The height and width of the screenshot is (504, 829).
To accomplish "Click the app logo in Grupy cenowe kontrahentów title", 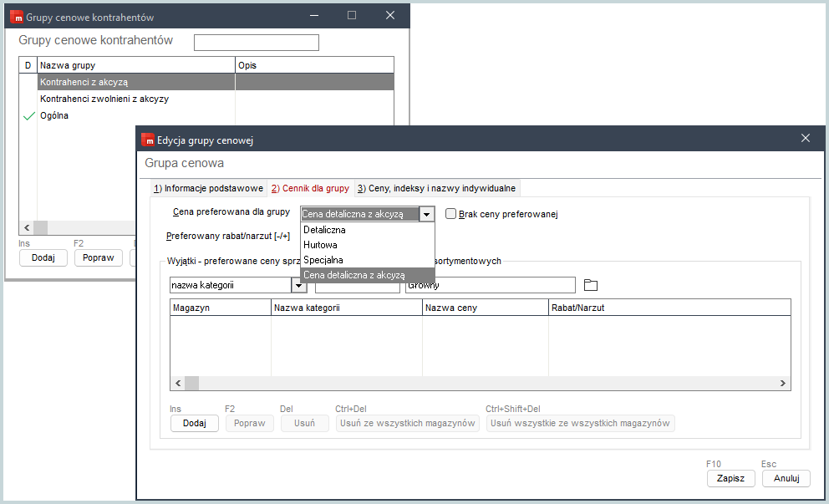I will (17, 17).
